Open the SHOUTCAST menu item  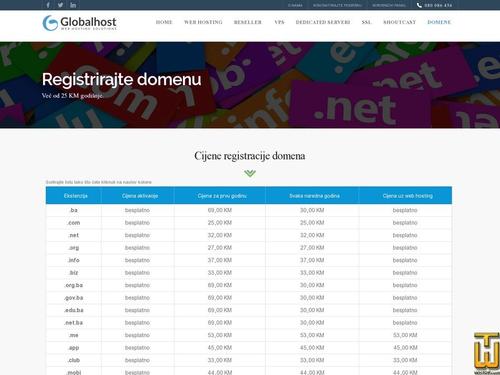pos(399,22)
